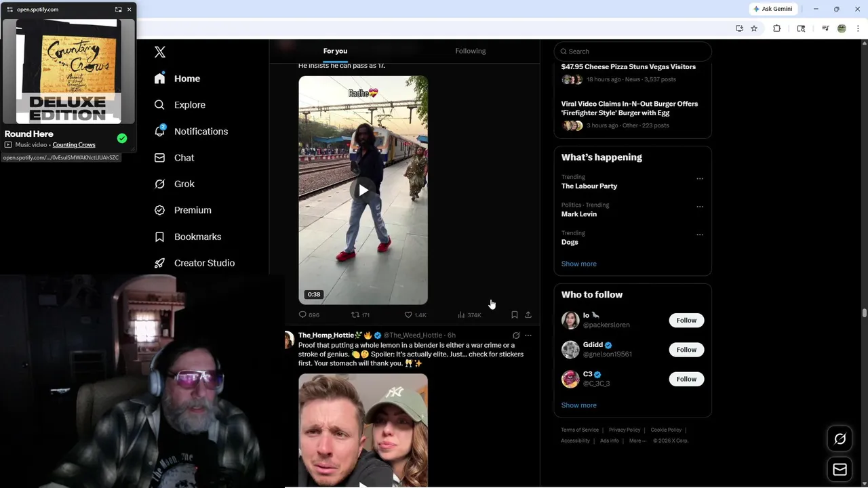Open the floating messages envelope button
Image resolution: width=868 pixels, height=488 pixels.
click(840, 470)
